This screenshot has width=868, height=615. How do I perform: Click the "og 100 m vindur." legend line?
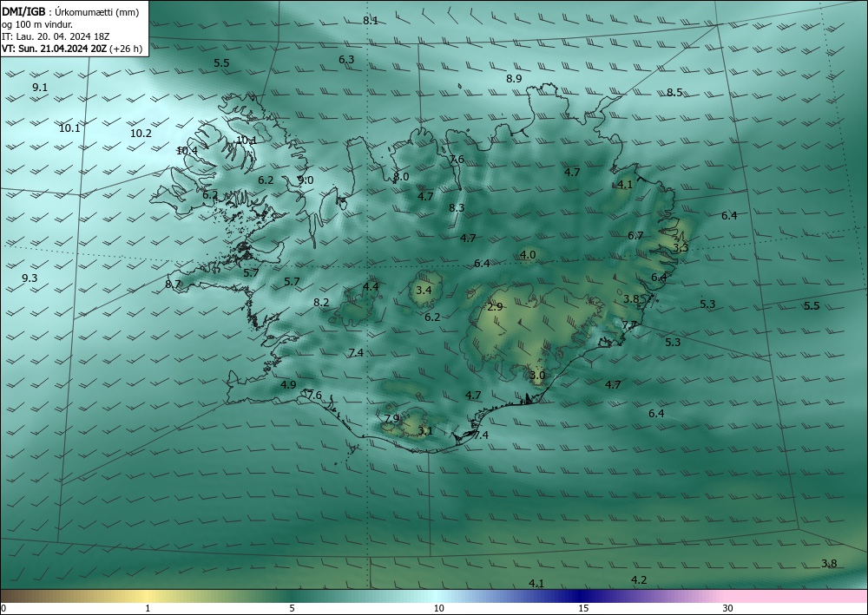point(37,24)
